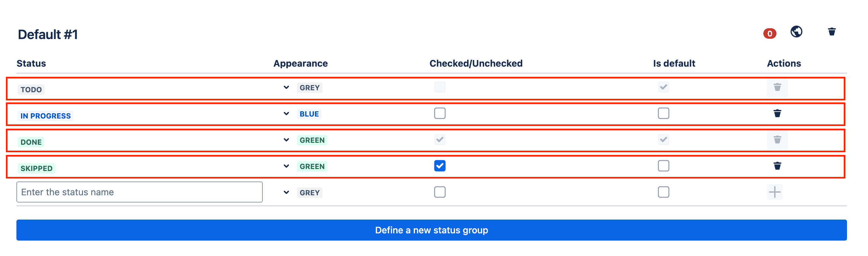Check the Checked/Unchecked box for IN PROGRESS
The width and height of the screenshot is (868, 256).
[439, 113]
